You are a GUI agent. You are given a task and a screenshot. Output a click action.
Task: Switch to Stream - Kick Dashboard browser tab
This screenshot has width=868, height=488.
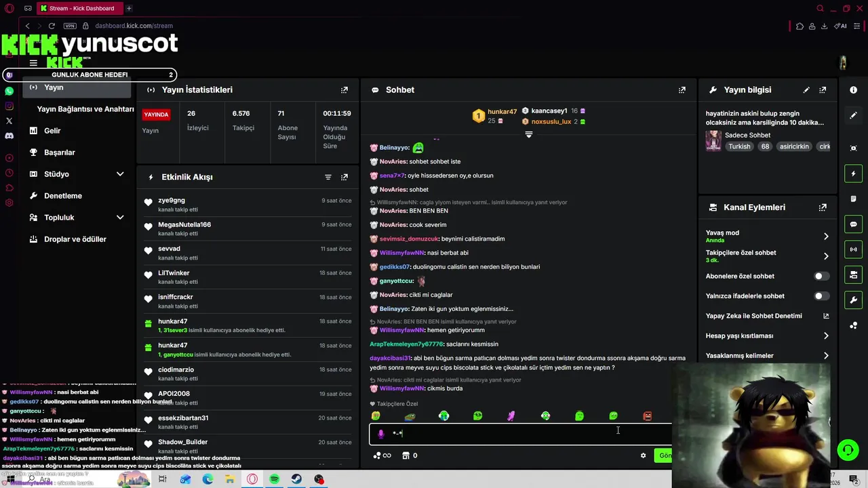coord(79,8)
